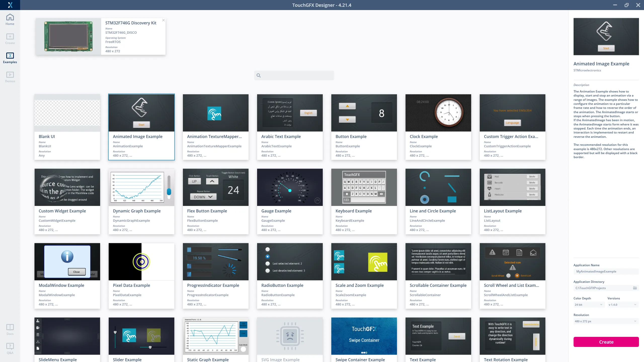Screen dimensions: 644x362
Task: Open the Docs icon in sidebar
Action: [x=10, y=329]
